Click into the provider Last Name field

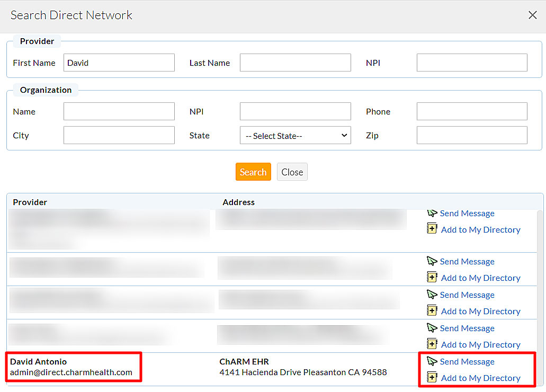tap(295, 63)
